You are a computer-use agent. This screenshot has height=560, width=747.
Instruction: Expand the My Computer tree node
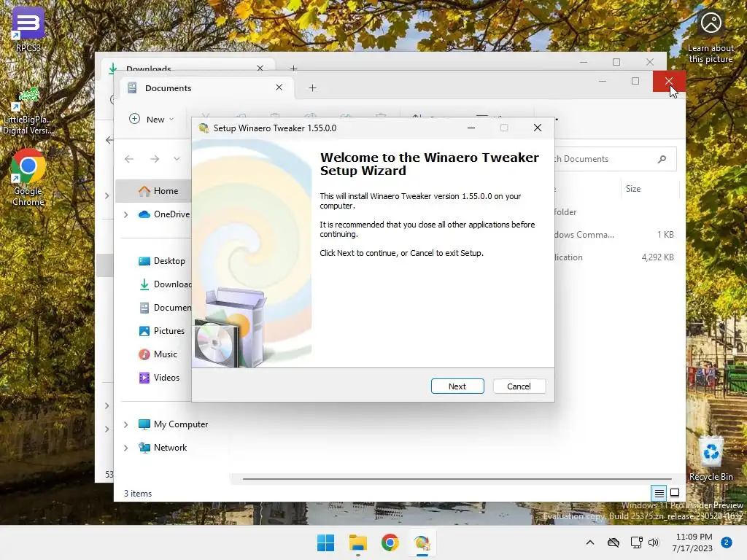125,424
